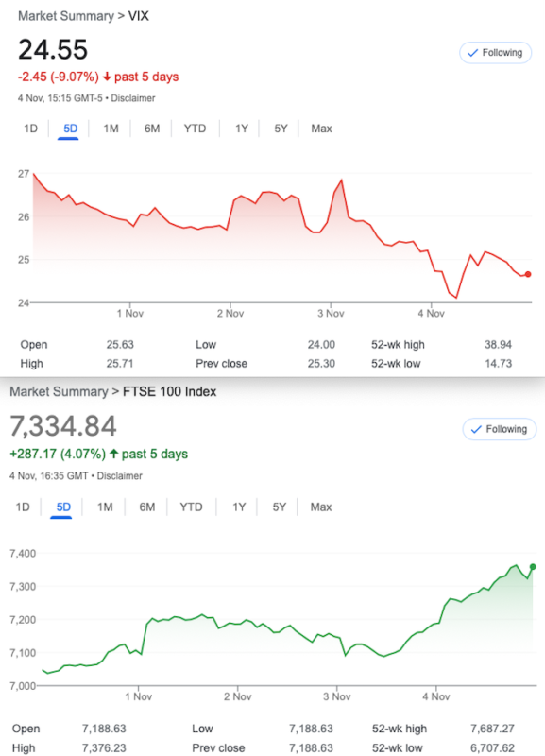The height and width of the screenshot is (756, 545).
Task: Click the VIX timestamp 4 Nov, 15:15 GMT-5
Action: click(x=60, y=98)
